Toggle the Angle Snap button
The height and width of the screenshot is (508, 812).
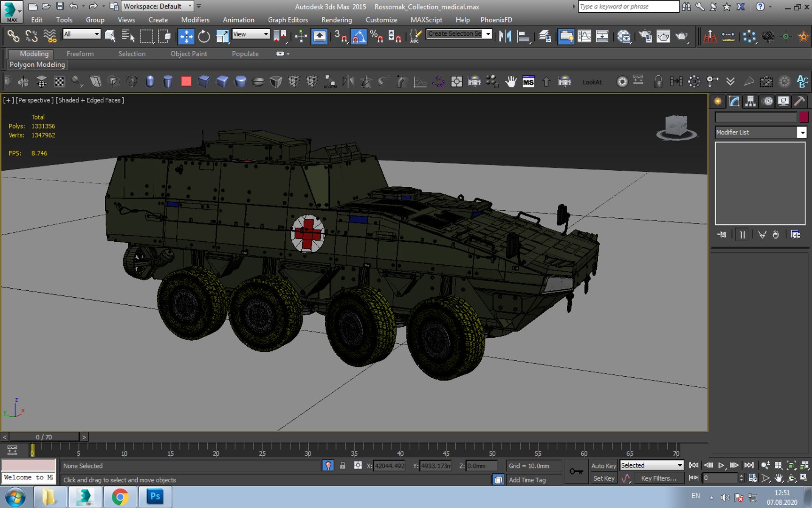[359, 36]
